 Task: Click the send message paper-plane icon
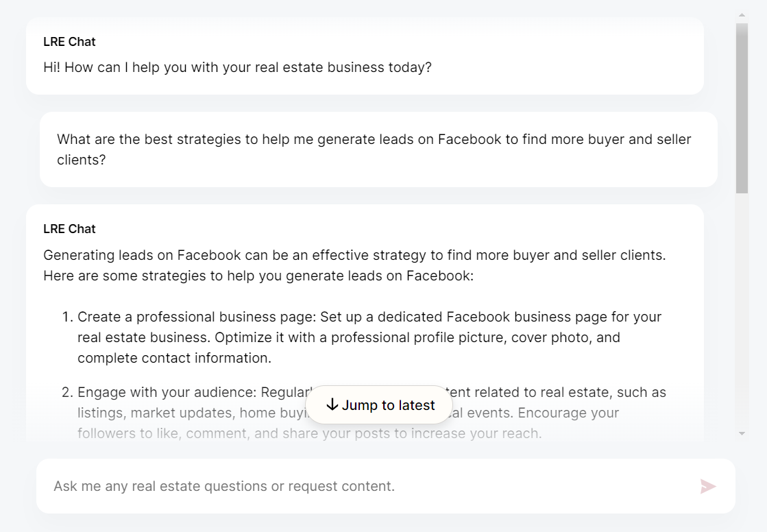tap(707, 486)
